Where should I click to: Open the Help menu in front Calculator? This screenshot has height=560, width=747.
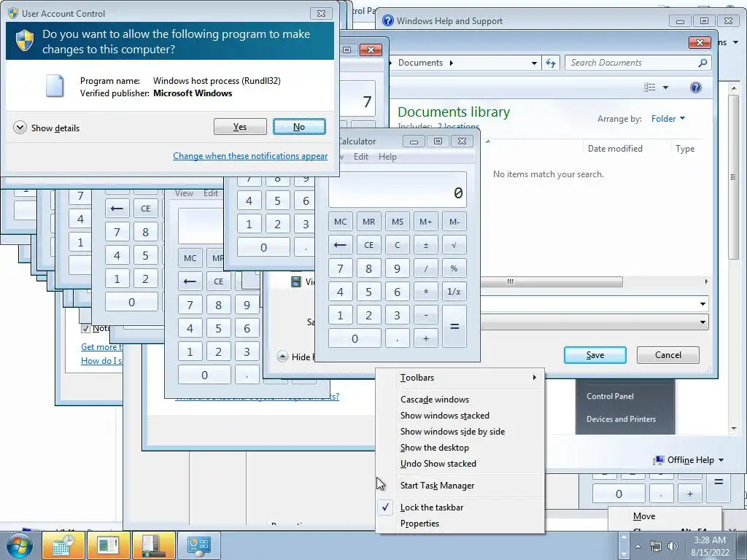[x=387, y=157]
